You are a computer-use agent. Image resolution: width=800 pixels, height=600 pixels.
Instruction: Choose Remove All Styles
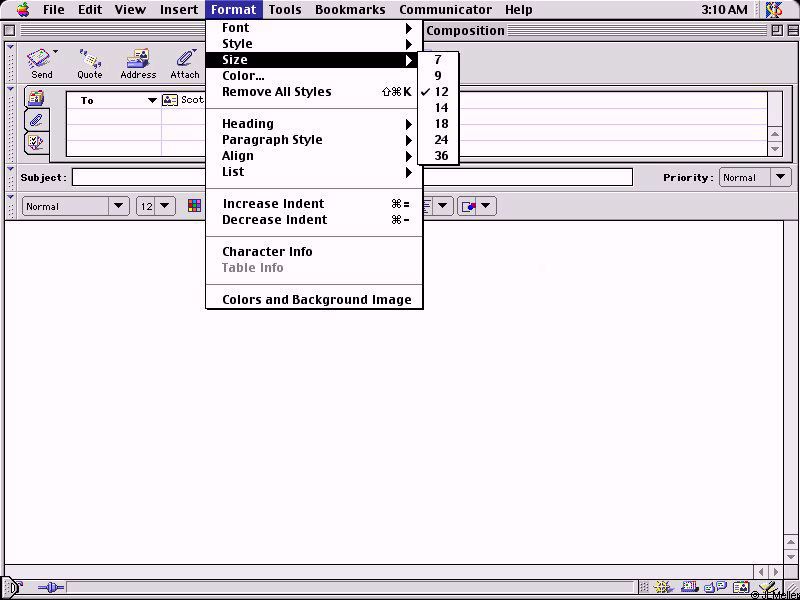[314, 92]
